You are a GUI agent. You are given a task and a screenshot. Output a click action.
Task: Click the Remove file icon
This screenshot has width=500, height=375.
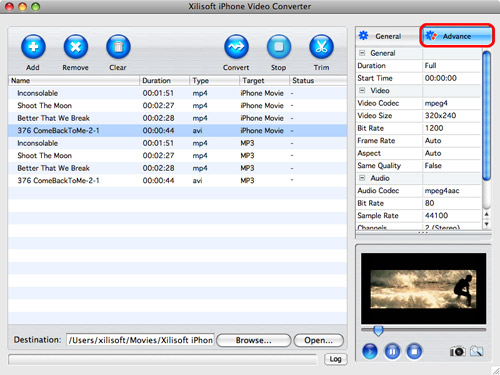[76, 47]
